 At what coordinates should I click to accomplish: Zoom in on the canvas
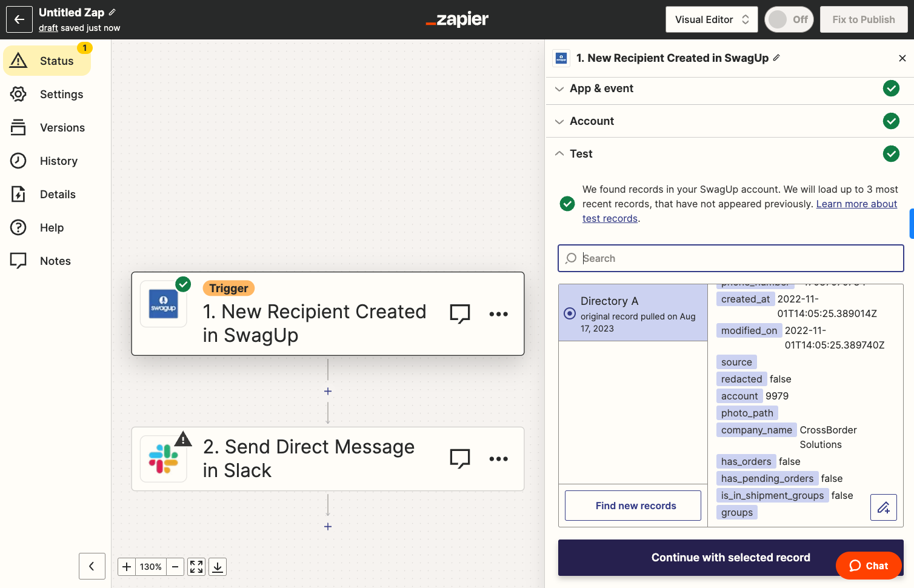click(126, 567)
